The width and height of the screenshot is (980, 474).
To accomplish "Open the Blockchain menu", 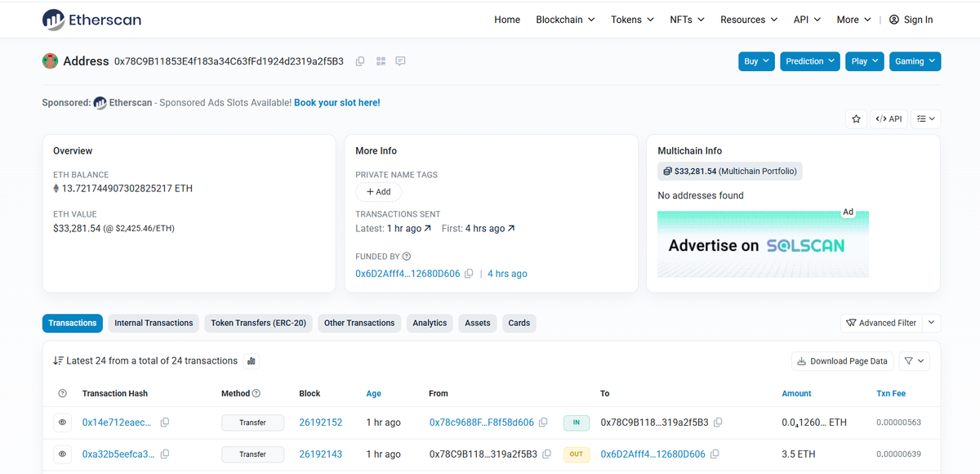I will [565, 20].
